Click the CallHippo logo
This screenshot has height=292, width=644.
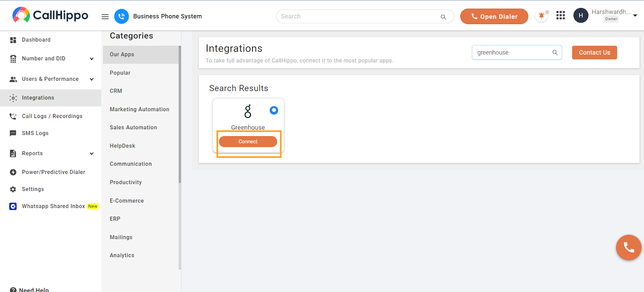tap(50, 15)
